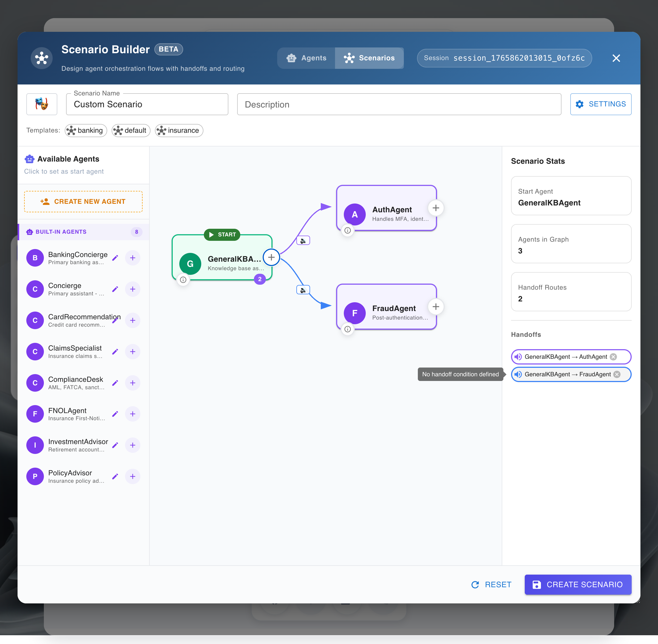Open the SETTINGS panel
658x644 pixels.
coord(600,104)
